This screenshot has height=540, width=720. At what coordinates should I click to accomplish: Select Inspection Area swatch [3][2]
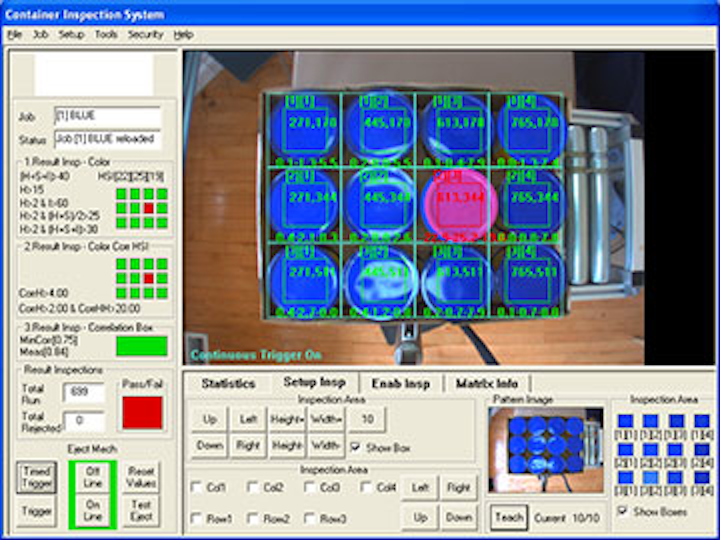click(650, 478)
